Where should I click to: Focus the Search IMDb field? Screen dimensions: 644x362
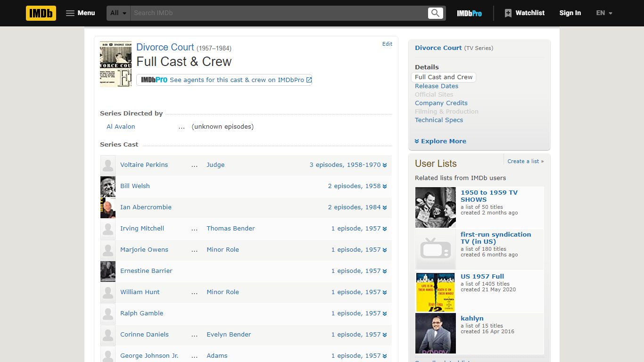pos(278,13)
